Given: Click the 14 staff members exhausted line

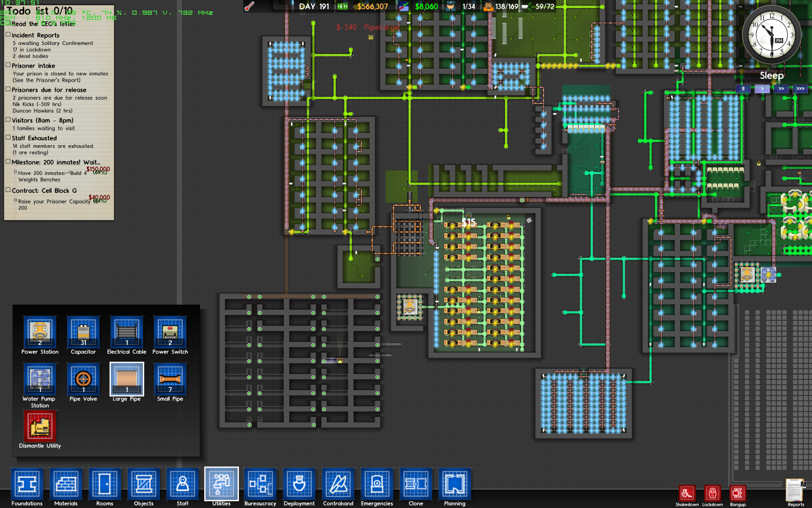Looking at the screenshot, I should 53,146.
